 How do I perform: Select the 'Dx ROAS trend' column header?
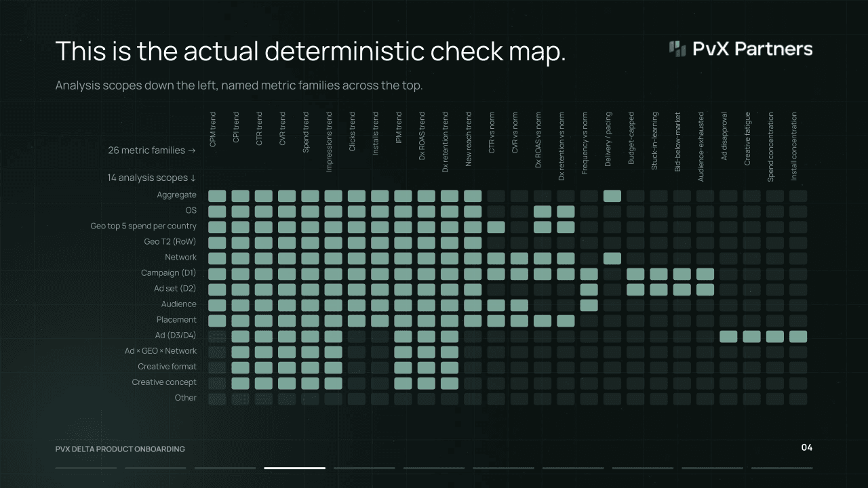click(x=422, y=138)
